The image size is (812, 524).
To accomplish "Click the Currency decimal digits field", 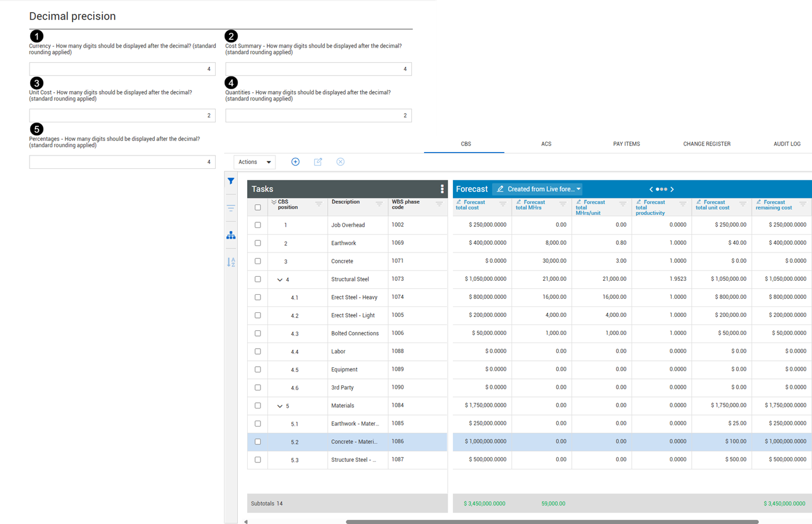I will coord(122,69).
